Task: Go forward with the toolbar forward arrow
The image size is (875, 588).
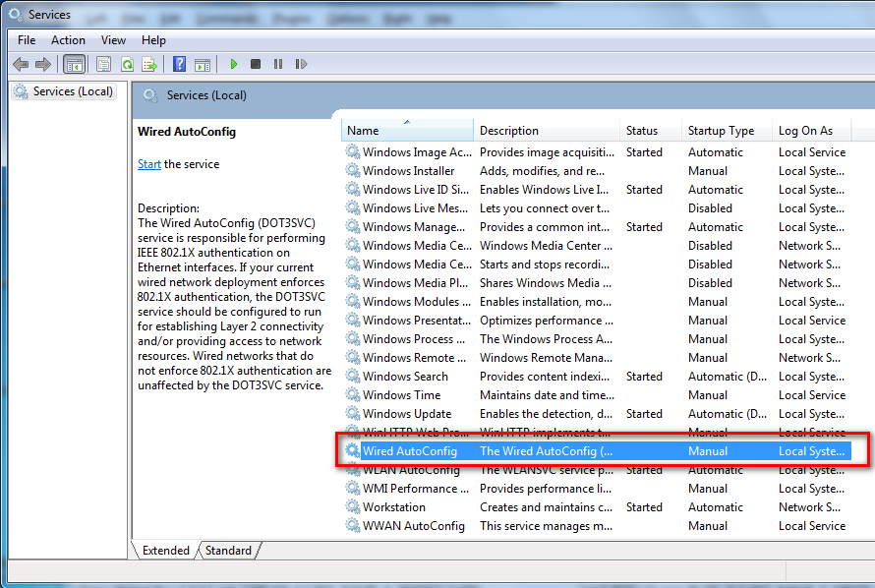Action: coord(43,64)
